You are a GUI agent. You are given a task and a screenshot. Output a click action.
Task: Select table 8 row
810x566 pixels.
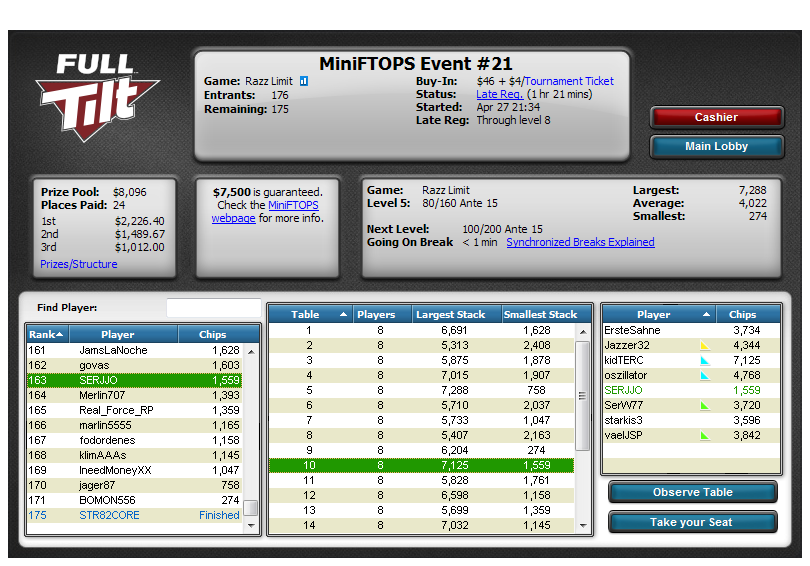[x=422, y=435]
